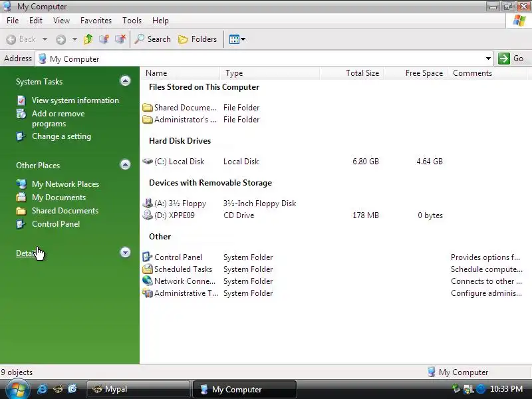Open the File menu
Viewport: 532px width, 399px height.
click(13, 21)
